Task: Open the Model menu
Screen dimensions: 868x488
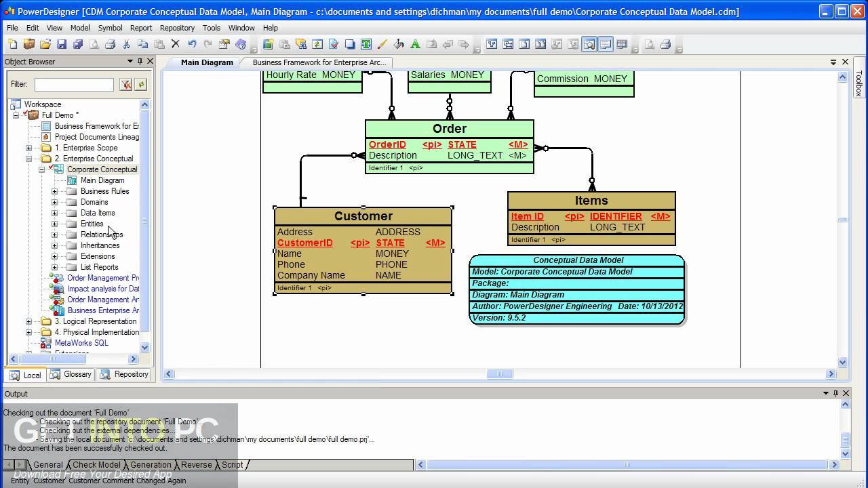Action: coord(80,28)
